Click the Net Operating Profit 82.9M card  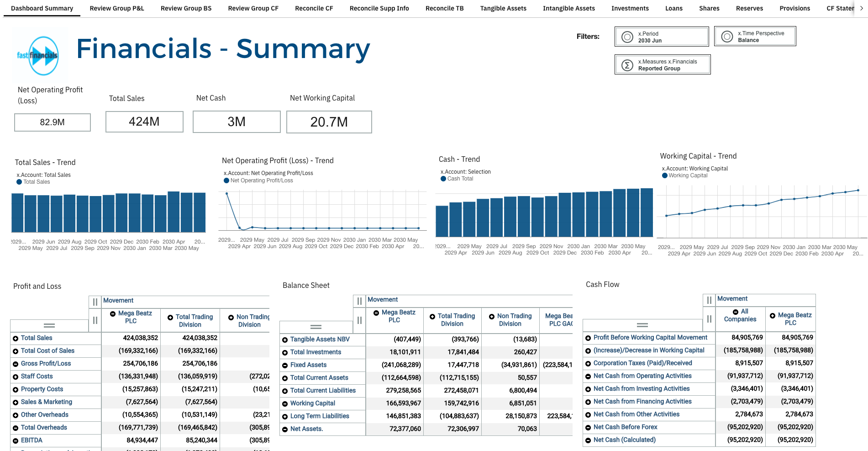[x=53, y=122]
